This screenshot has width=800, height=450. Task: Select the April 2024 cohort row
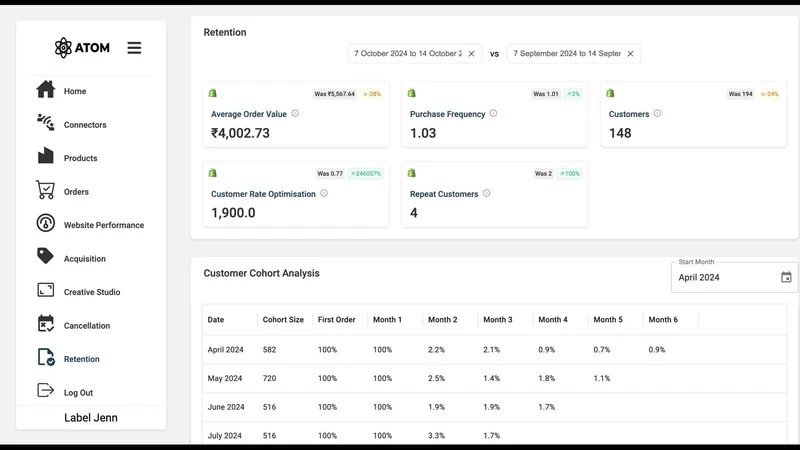494,349
